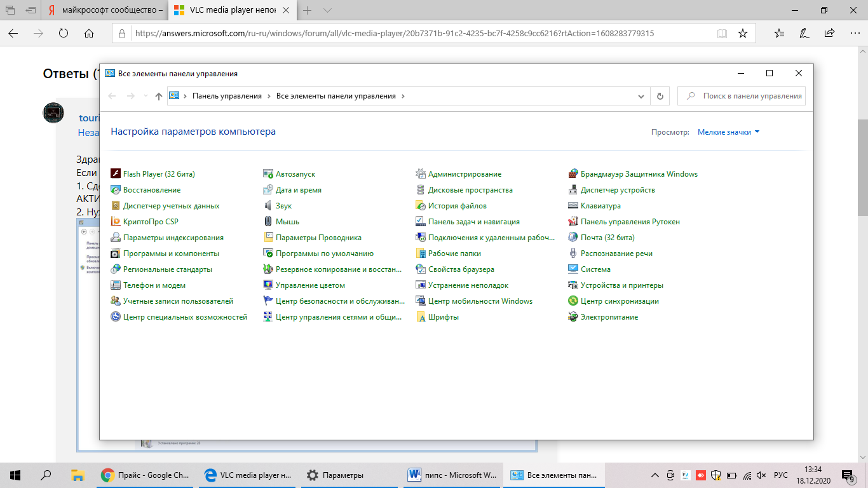This screenshot has width=868, height=488.
Task: Click the Мышь icon
Action: click(268, 221)
